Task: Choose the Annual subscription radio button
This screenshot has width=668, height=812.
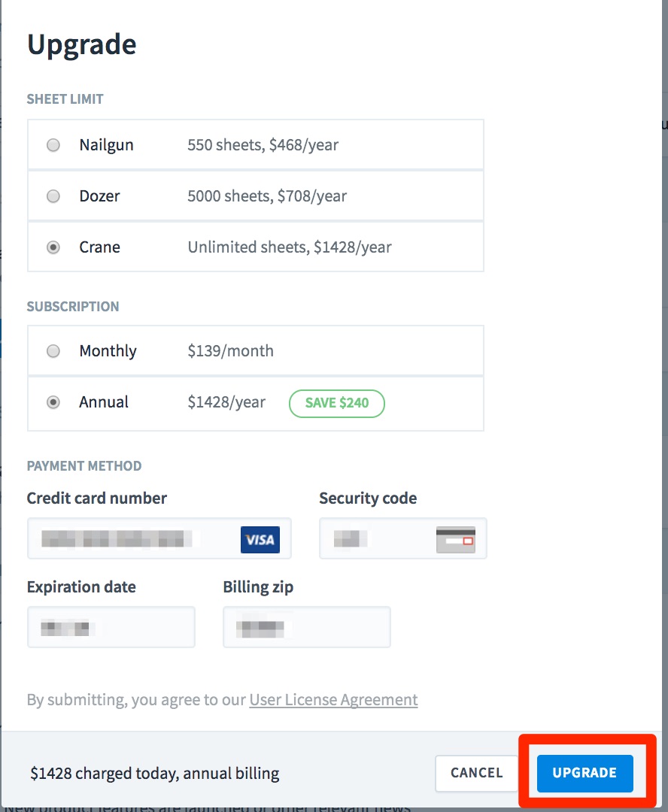Action: (53, 402)
